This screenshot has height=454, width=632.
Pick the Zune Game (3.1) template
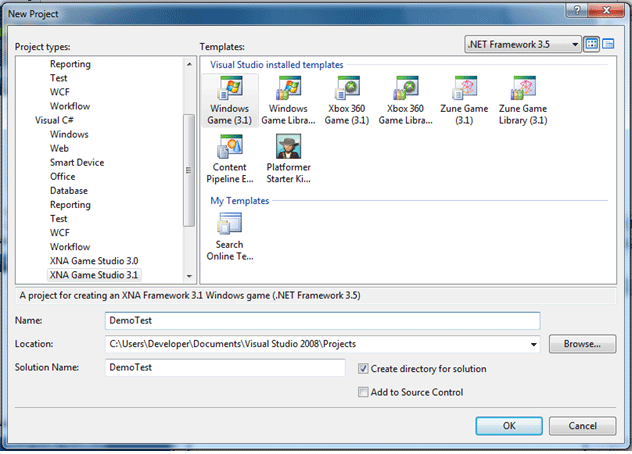pos(464,100)
